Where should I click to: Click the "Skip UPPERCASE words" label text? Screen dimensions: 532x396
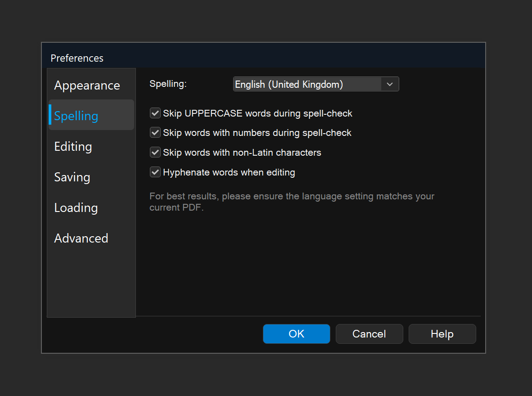[x=257, y=113]
